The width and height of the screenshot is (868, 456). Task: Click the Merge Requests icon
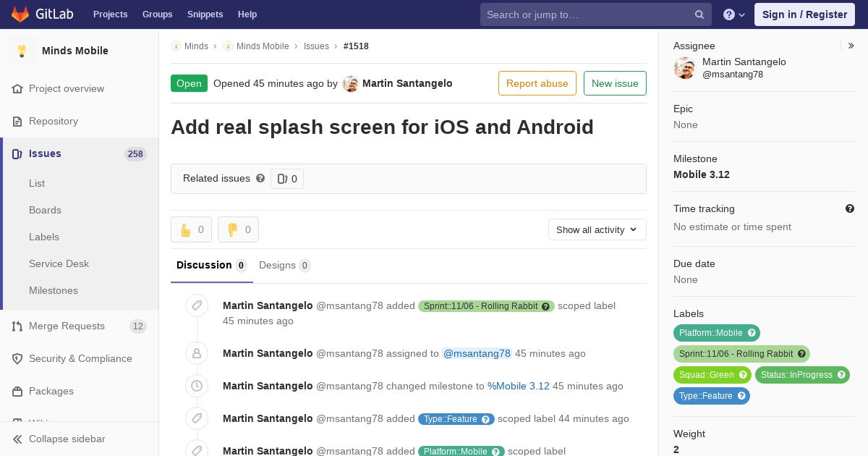click(x=18, y=326)
